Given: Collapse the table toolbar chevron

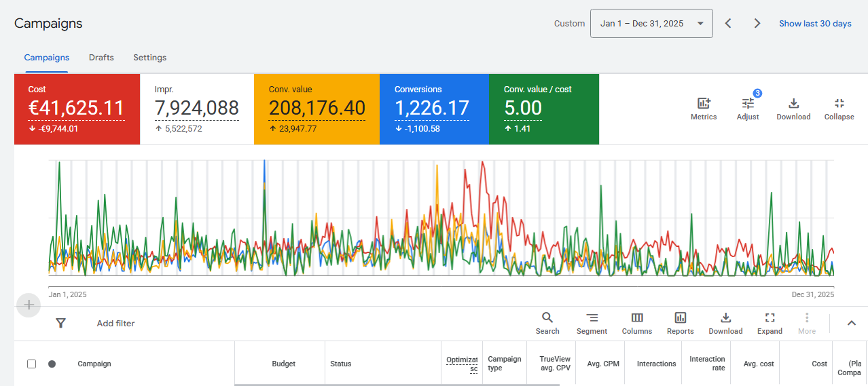Looking at the screenshot, I should [x=851, y=323].
